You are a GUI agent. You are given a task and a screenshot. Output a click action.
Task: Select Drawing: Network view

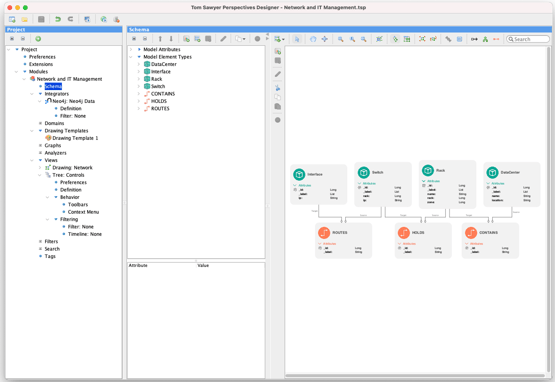[72, 167]
